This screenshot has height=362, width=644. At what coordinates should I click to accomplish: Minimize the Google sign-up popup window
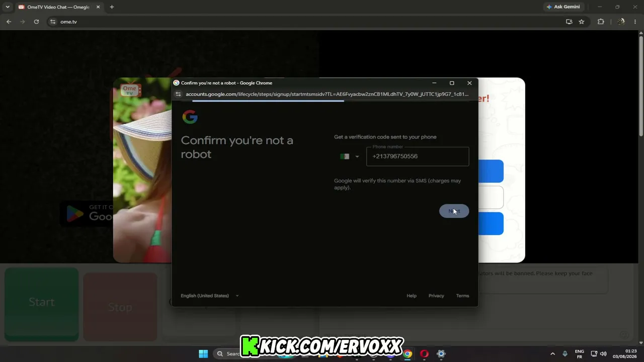pos(434,83)
